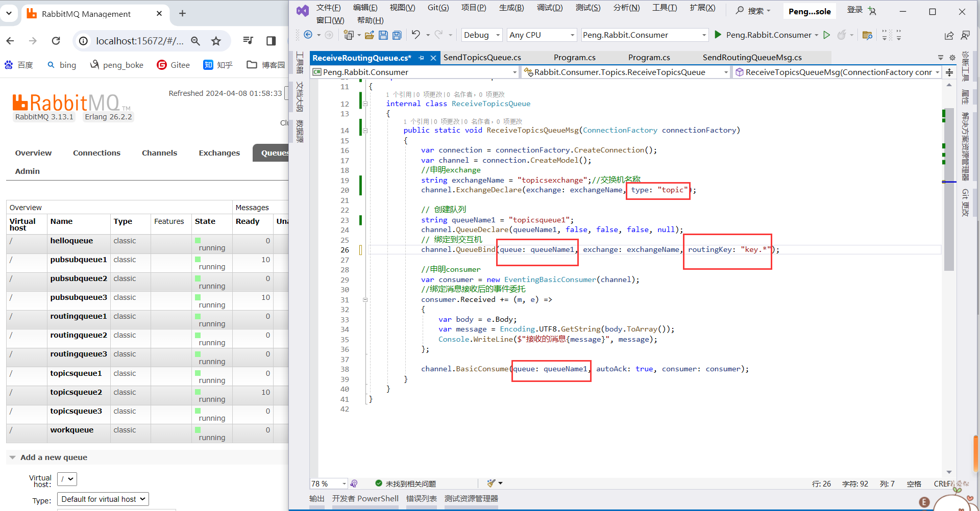Screen dimensions: 980x511
Task: Reload the RabbitMQ Management page
Action: (x=56, y=41)
